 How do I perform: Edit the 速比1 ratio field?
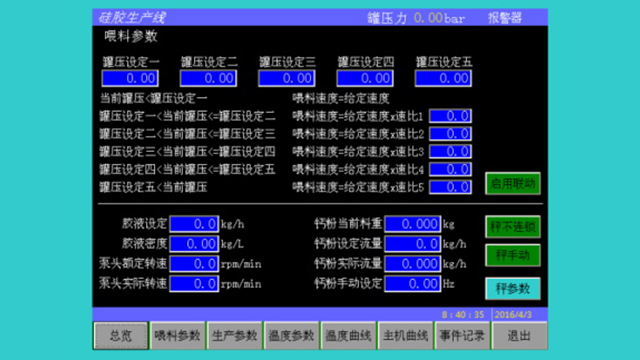point(451,116)
